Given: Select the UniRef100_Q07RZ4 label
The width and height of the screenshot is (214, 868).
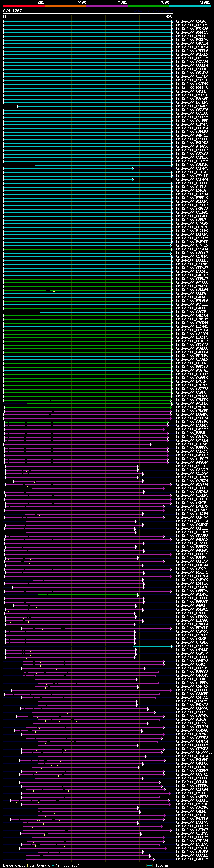Looking at the screenshot, I should click(192, 481).
